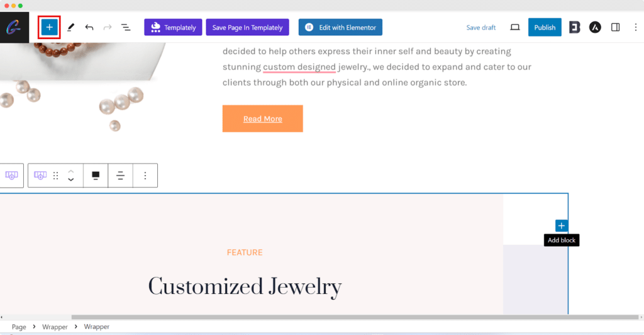Image resolution: width=644 pixels, height=335 pixels.
Task: Toggle the Settings sidebar panel
Action: [x=616, y=28]
